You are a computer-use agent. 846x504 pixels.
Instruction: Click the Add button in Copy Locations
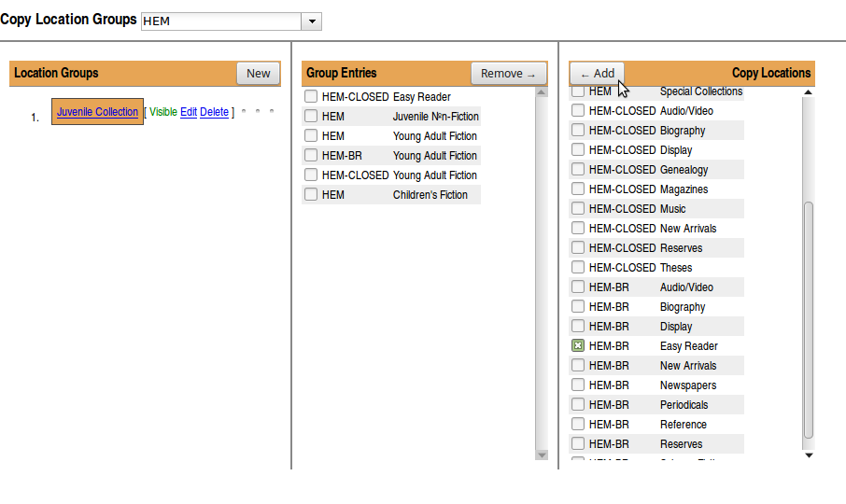[598, 74]
